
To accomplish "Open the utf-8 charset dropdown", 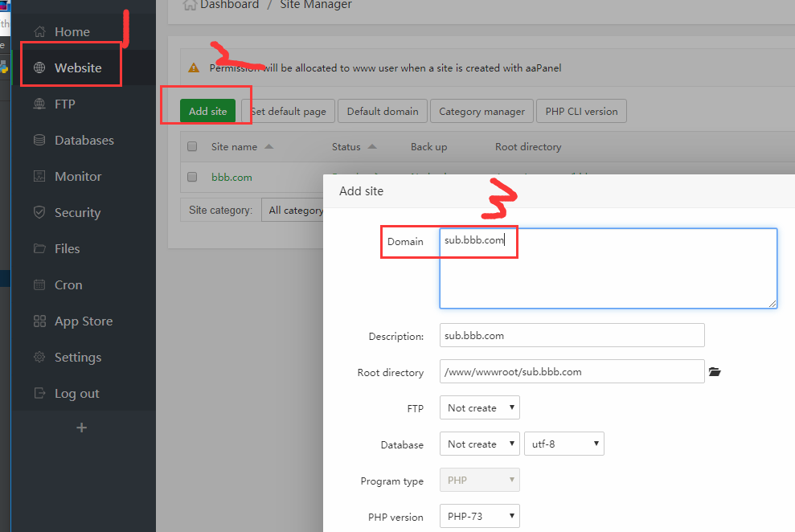I will click(x=564, y=444).
